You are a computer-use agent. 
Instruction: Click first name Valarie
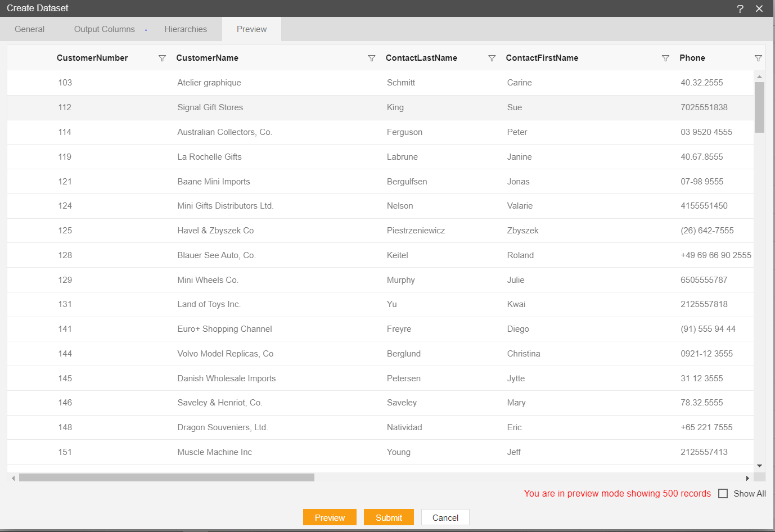pos(520,206)
